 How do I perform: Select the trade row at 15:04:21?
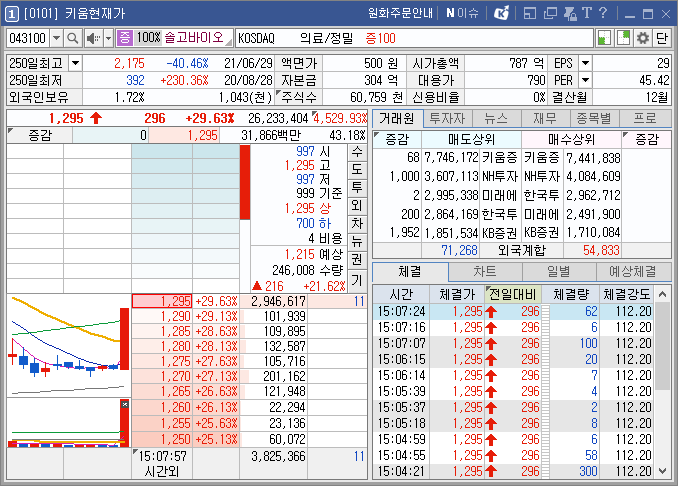tap(514, 471)
